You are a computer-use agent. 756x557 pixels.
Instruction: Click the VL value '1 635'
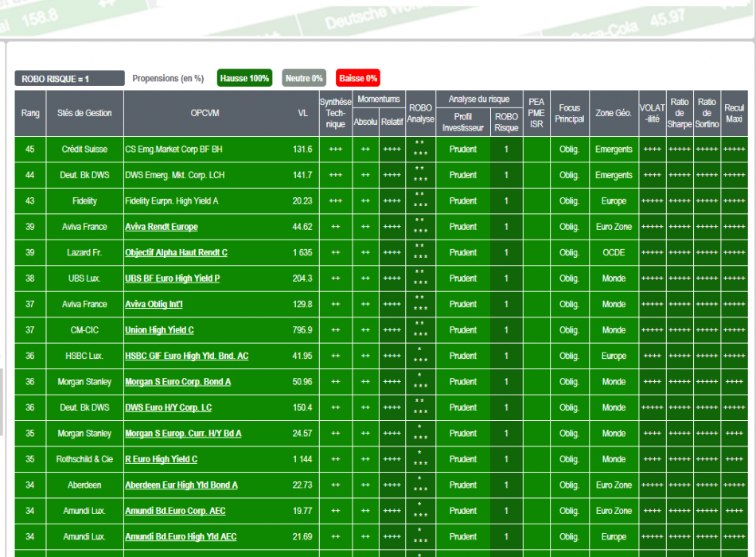tap(302, 253)
